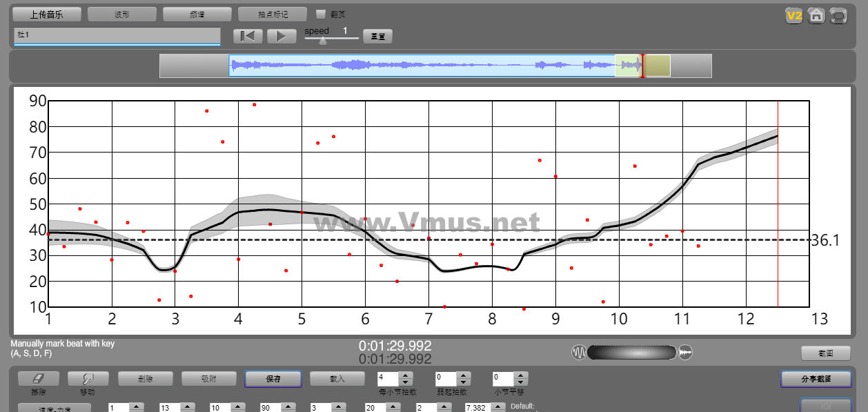Select the move (移动) tool
868x412 pixels.
(x=87, y=379)
